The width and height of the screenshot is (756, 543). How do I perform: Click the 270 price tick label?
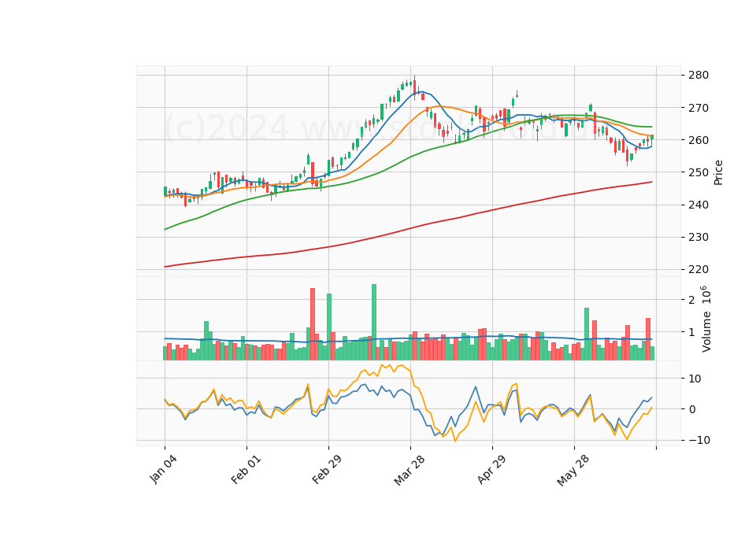pos(699,108)
